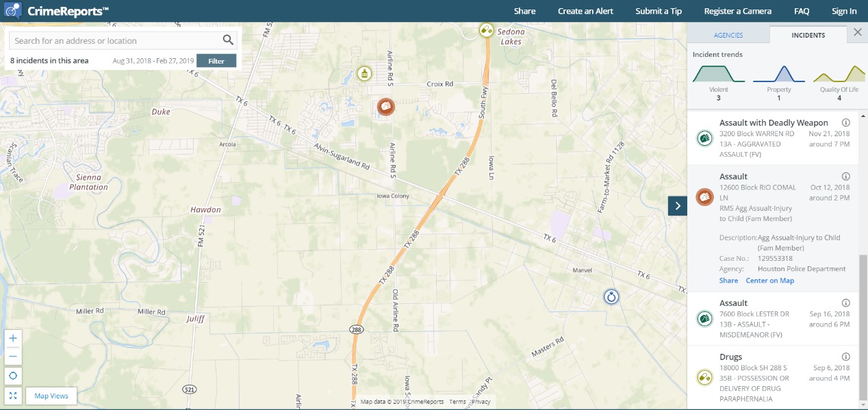Image resolution: width=868 pixels, height=410 pixels.
Task: Click the search magnifier icon
Action: tap(228, 40)
